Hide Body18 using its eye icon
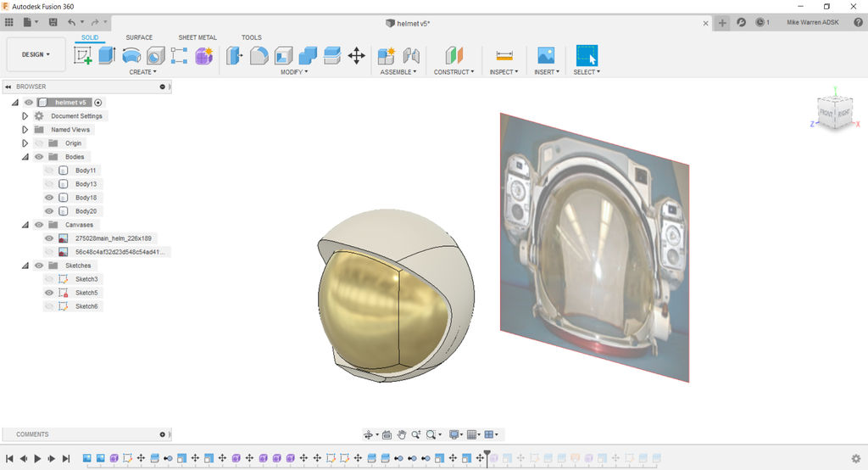 pyautogui.click(x=49, y=198)
